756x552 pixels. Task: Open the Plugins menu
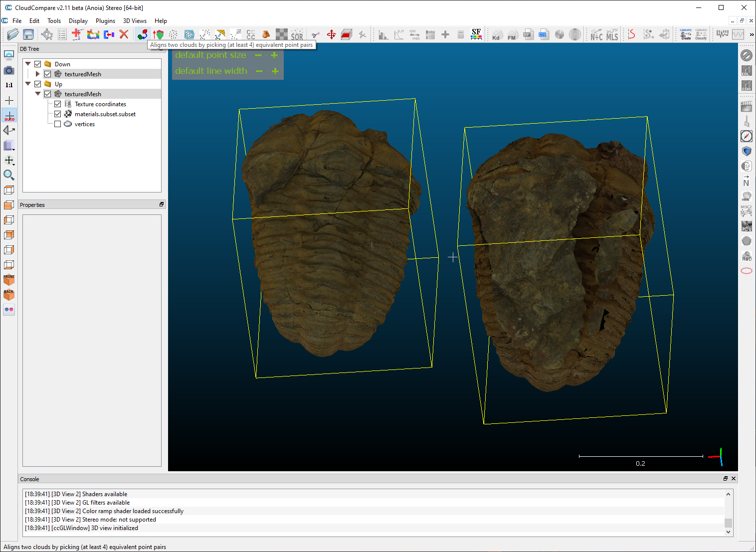[x=105, y=21]
